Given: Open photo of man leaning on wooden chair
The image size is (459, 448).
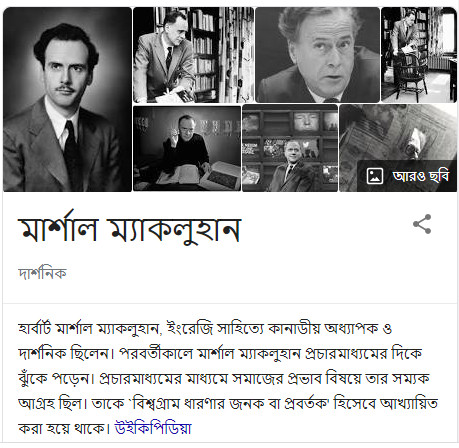Looking at the screenshot, I should point(419,55).
